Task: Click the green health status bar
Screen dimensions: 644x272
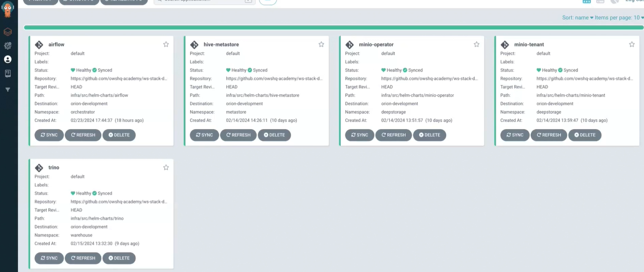Action: point(333,28)
